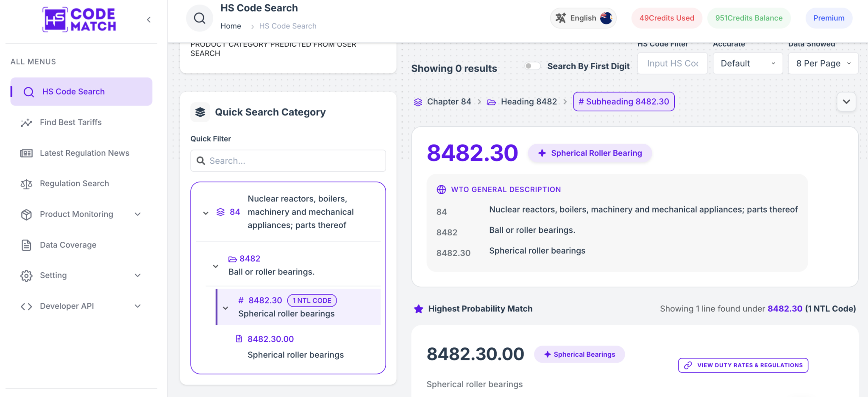Image resolution: width=868 pixels, height=397 pixels.
Task: Click the breadcrumb collapse chevron button
Action: 846,102
